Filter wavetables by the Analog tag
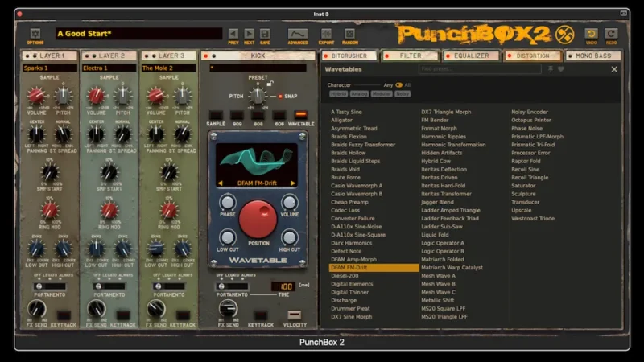This screenshot has height=362, width=644. 359,94
